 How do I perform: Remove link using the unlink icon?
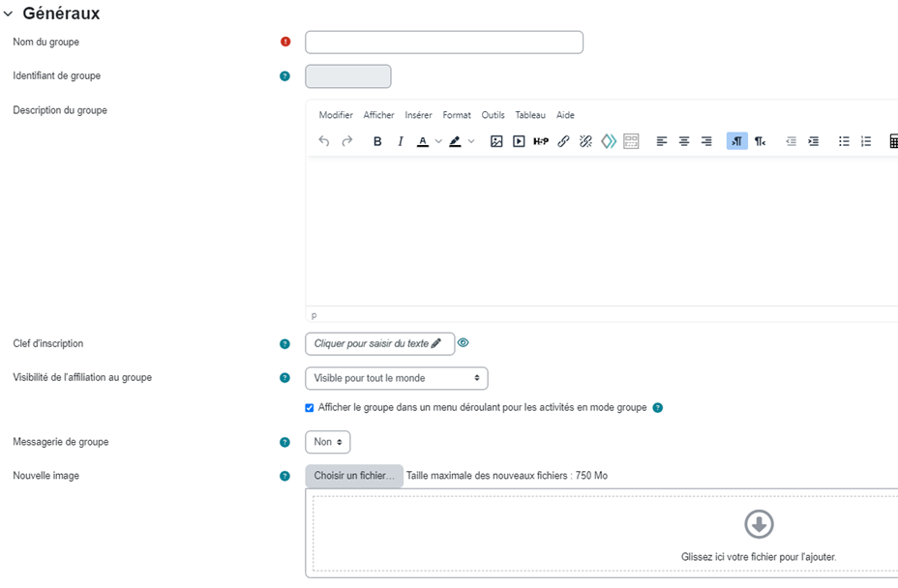pos(585,141)
